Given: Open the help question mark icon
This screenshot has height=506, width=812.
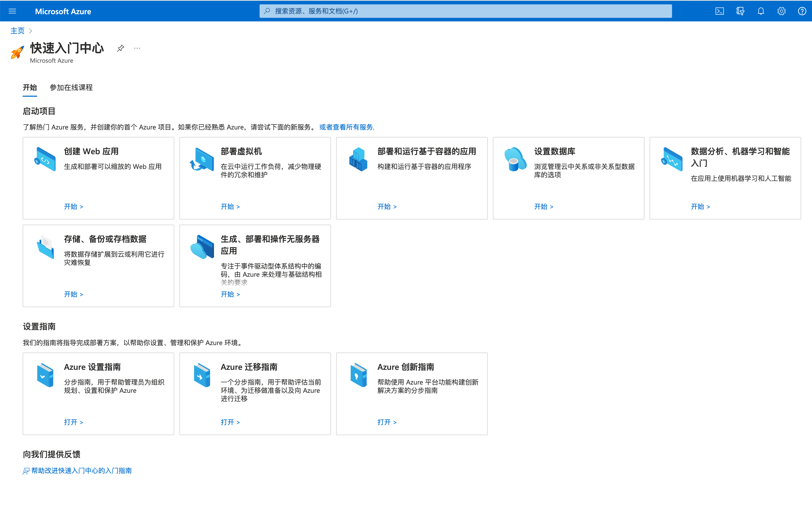Looking at the screenshot, I should point(802,11).
